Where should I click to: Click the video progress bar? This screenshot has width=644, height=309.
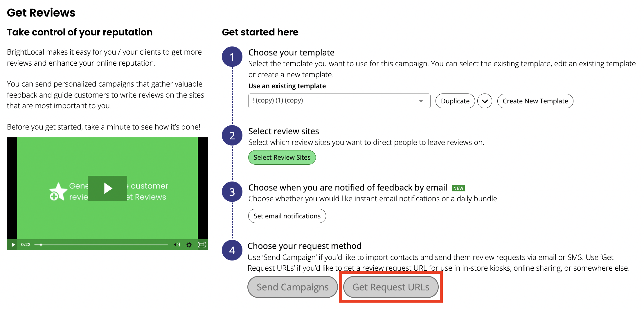(101, 245)
